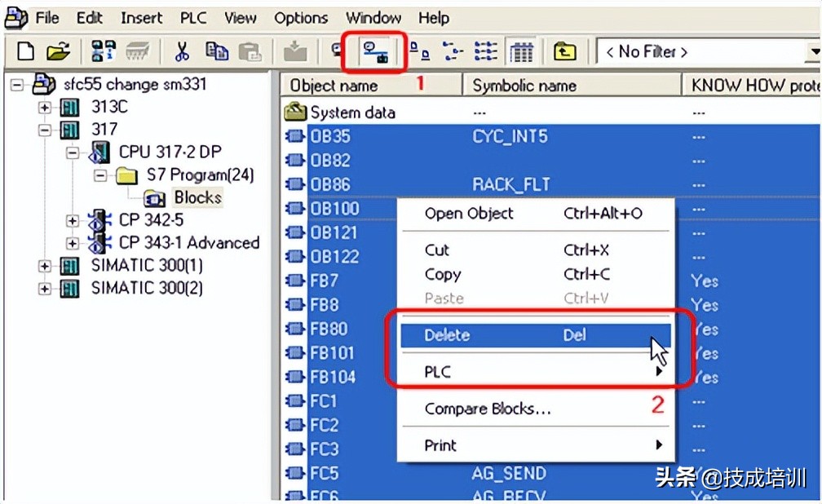Open the Edit menu
Viewport: 822px width, 504px height.
[x=89, y=18]
